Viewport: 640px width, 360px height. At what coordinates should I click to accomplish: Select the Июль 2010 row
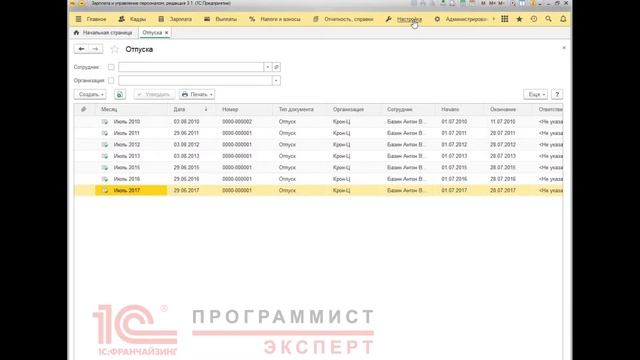pyautogui.click(x=318, y=122)
